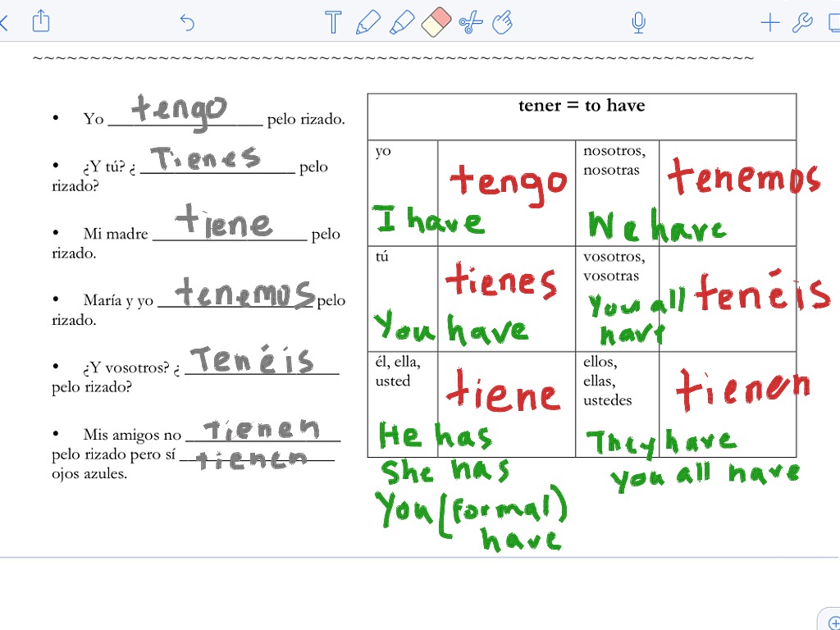The width and height of the screenshot is (840, 630).
Task: Click the "tener = to have" table header
Action: pyautogui.click(x=582, y=105)
